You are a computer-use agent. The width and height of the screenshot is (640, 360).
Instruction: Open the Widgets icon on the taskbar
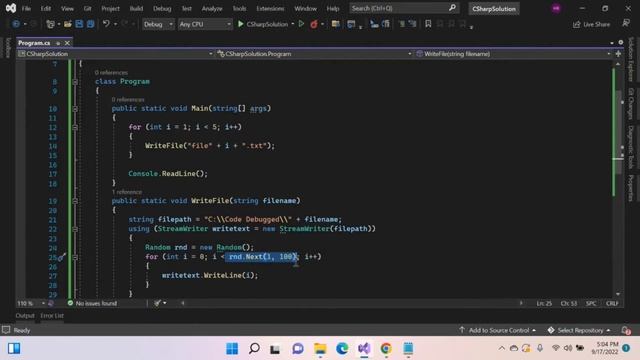coord(14,348)
